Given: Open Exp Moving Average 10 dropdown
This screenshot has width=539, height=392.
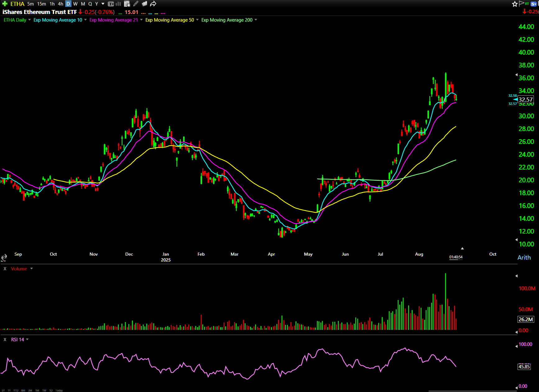Looking at the screenshot, I should [x=85, y=20].
